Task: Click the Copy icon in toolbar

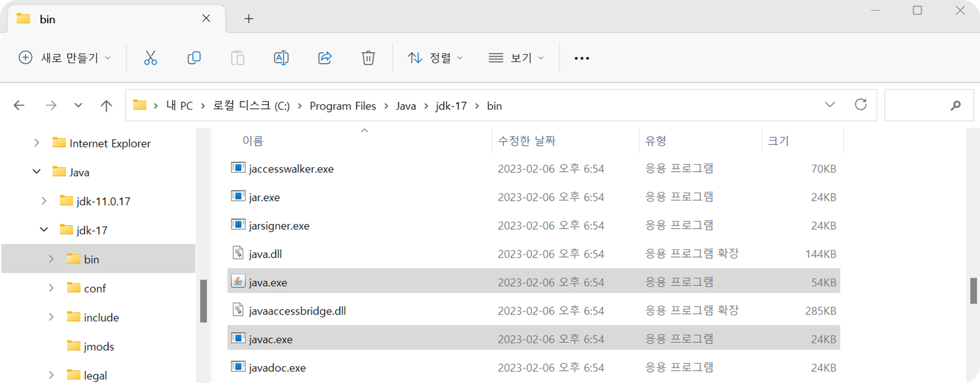Action: click(x=194, y=58)
